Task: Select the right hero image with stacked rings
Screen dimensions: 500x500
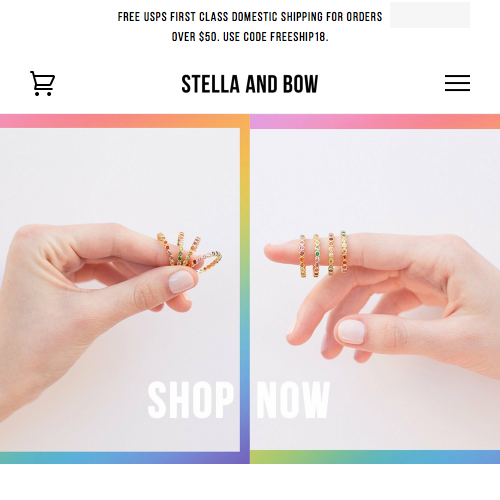Action: pyautogui.click(x=375, y=289)
